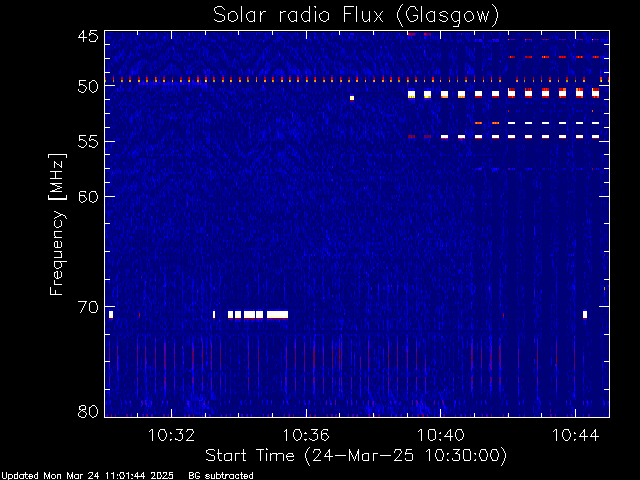Click the 'Solar radio Flux (Glasgow)' title
Image resolution: width=640 pixels, height=480 pixels.
356,15
